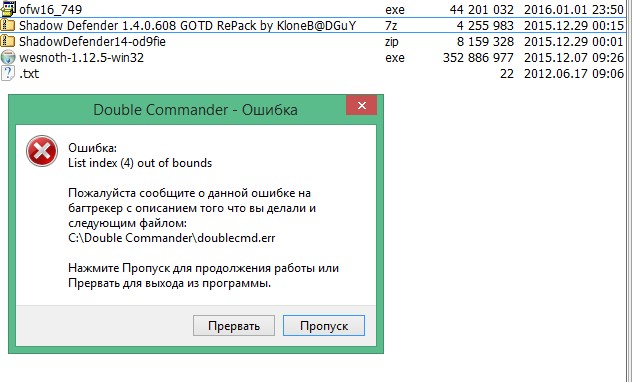
Task: Select the ShadowDefender14-od9fie file name
Action: [92, 42]
